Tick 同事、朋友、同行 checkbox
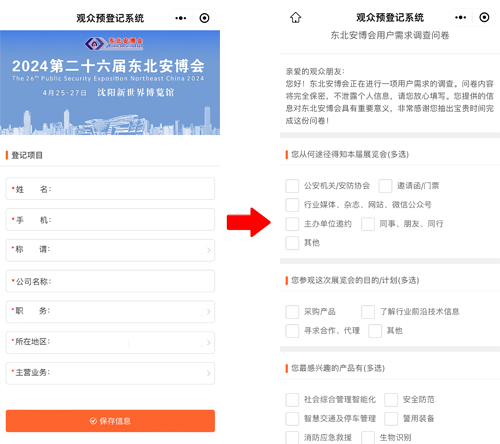Viewport: 500px width, 444px height. [368, 224]
